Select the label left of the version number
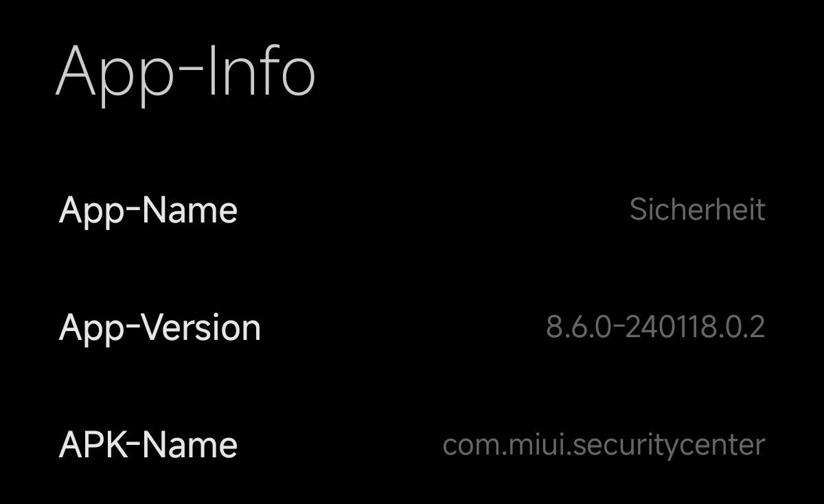Viewport: 824px width, 504px height. tap(160, 328)
